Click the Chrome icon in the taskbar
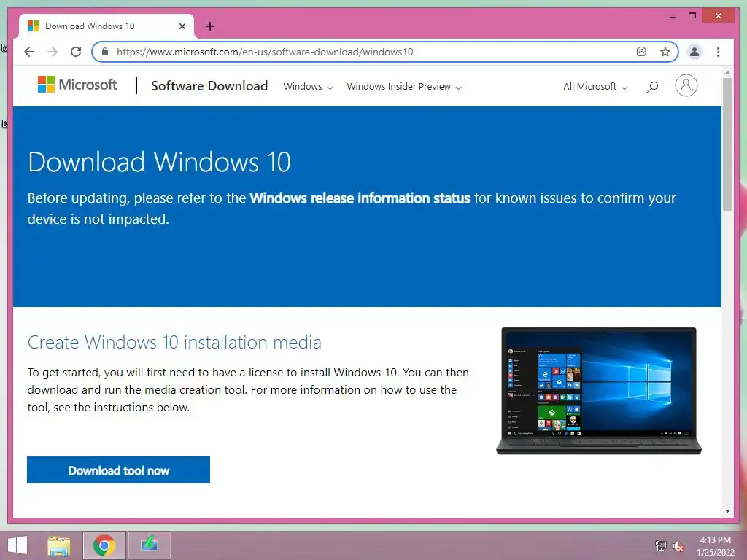The image size is (747, 560). [x=104, y=545]
